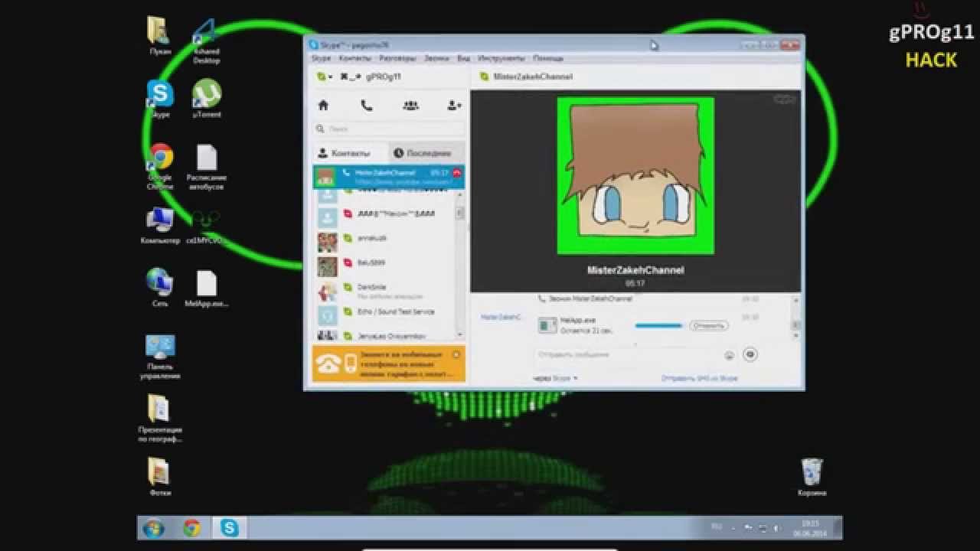This screenshot has width=980, height=551.
Task: Click the Chrome taskbar icon
Action: 191,528
